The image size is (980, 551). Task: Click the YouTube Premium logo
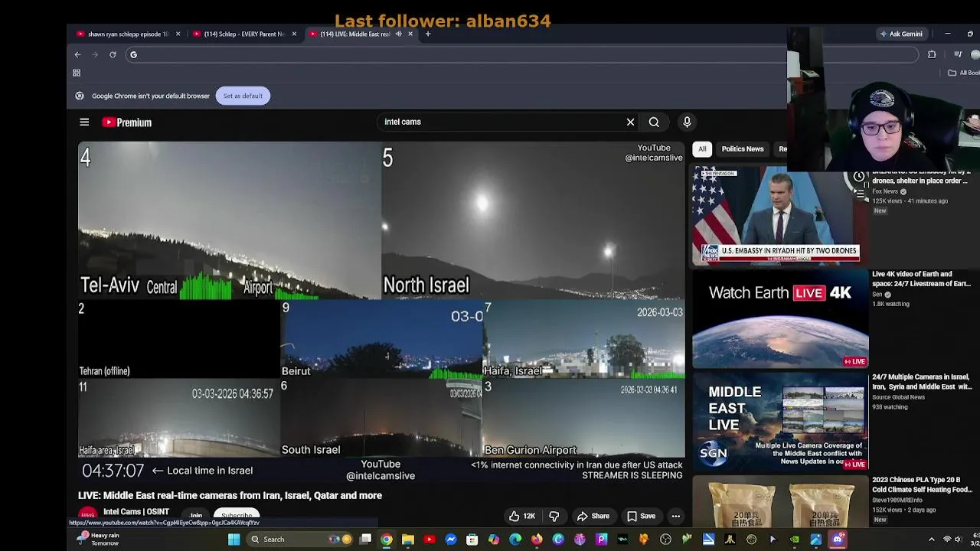pos(127,122)
